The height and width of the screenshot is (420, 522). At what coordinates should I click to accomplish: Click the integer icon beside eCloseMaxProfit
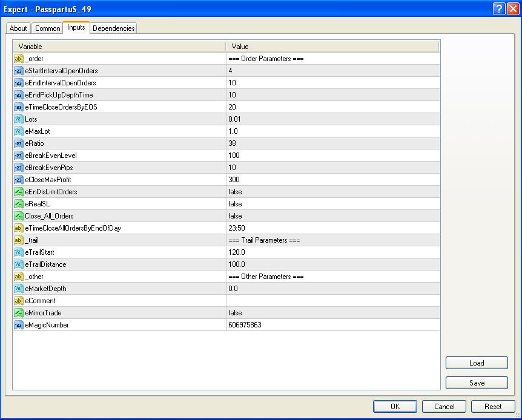point(18,180)
